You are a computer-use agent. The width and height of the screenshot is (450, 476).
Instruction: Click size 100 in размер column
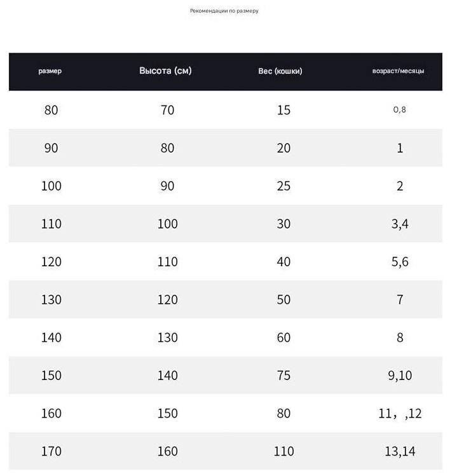pos(51,186)
